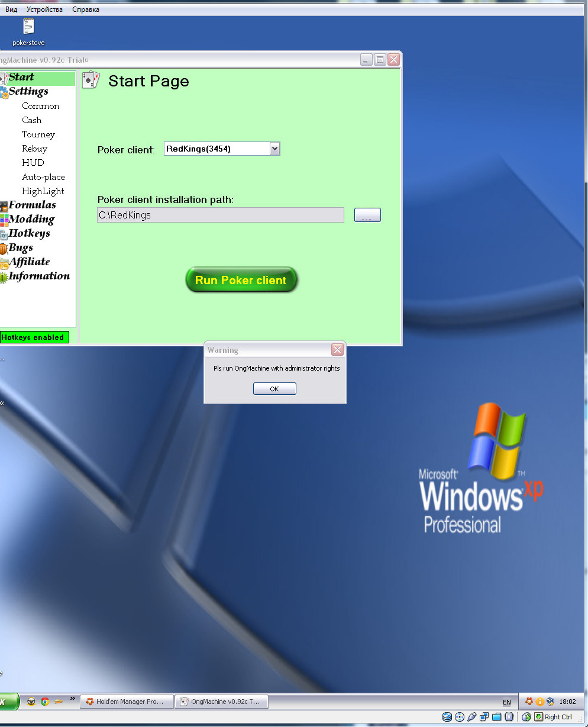This screenshot has height=727, width=588.
Task: Select the Auto-place settings page
Action: click(43, 177)
